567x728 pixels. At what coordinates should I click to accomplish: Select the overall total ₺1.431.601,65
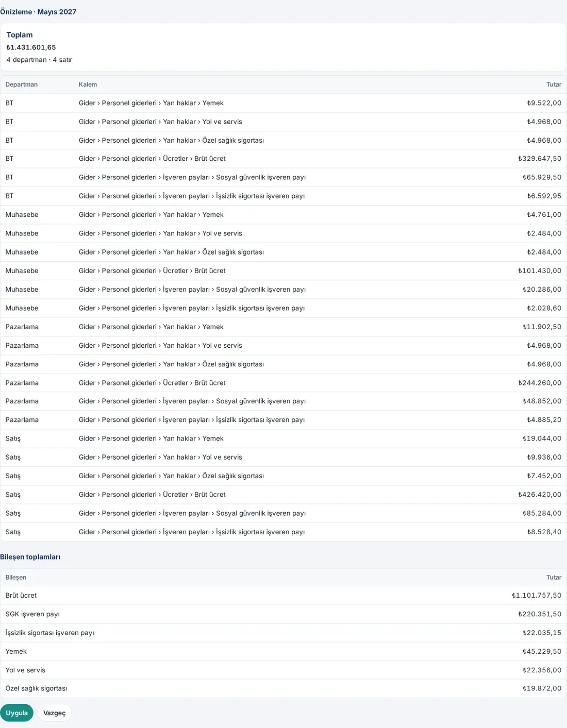click(31, 47)
